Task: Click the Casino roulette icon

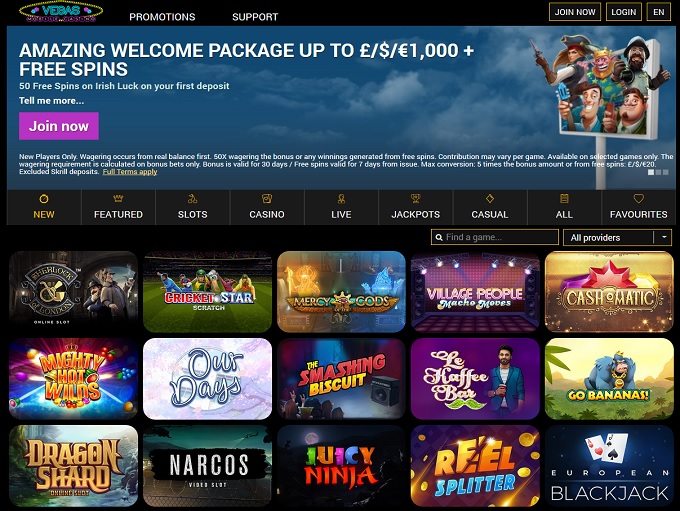Action: click(x=267, y=199)
